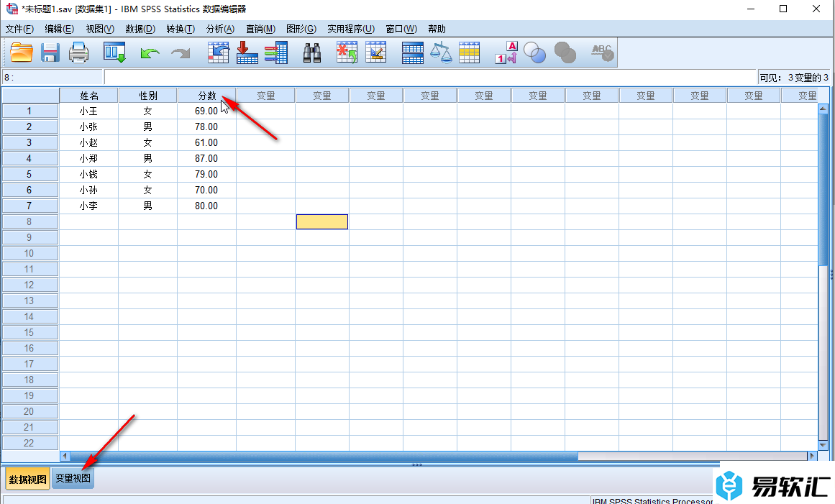Open the Recall recent dialogs icon
Screen dimensions: 835x504
tap(114, 52)
